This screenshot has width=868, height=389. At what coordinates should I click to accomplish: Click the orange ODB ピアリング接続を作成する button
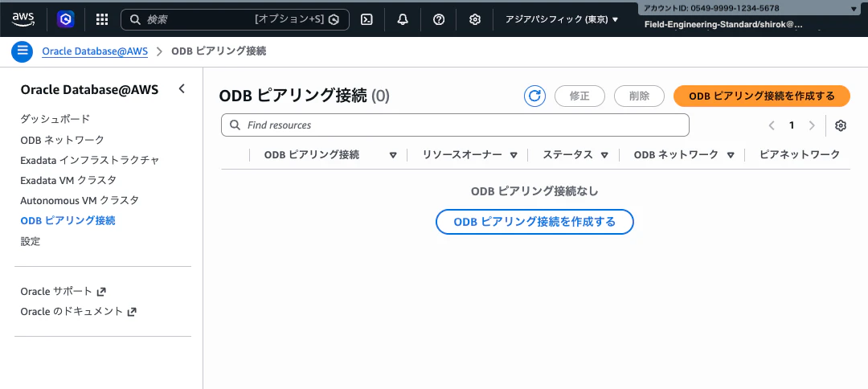pos(762,96)
